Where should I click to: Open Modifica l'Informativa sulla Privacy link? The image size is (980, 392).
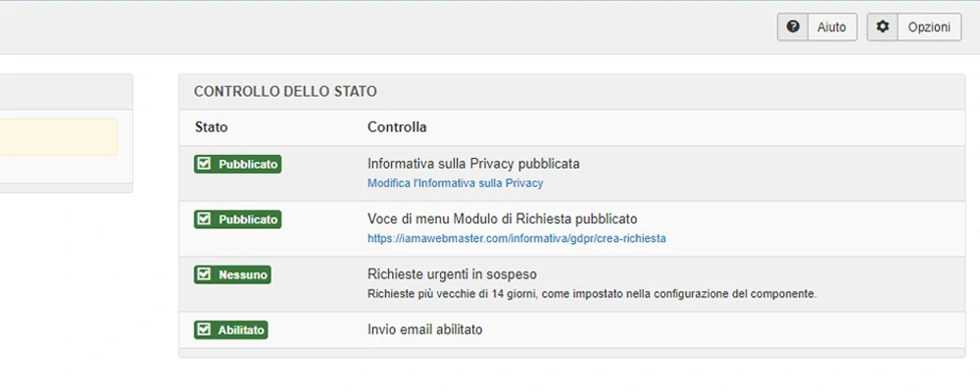tap(455, 183)
